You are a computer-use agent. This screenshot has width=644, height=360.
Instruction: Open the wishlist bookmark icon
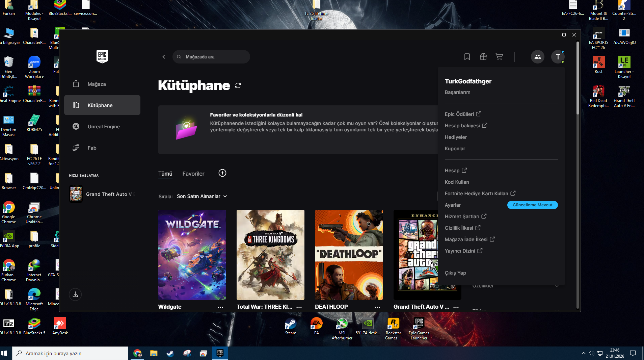tap(467, 57)
